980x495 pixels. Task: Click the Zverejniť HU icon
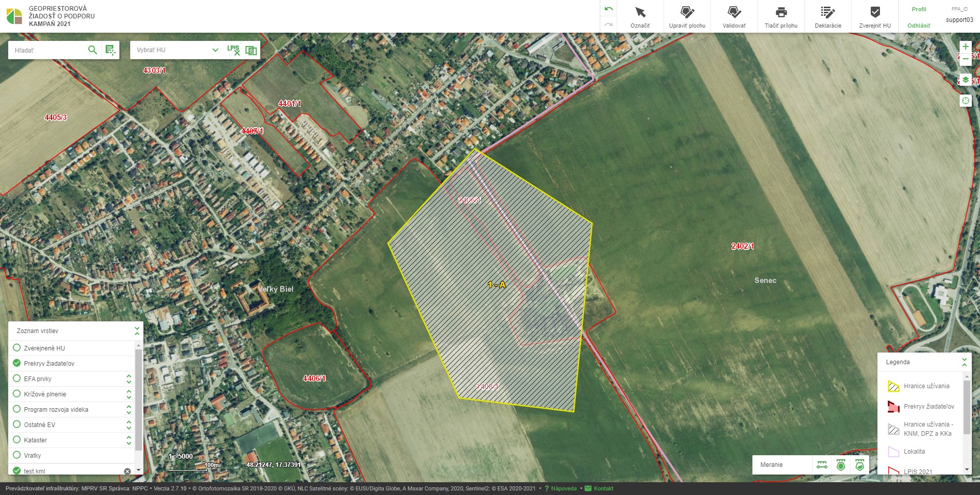[x=875, y=12]
